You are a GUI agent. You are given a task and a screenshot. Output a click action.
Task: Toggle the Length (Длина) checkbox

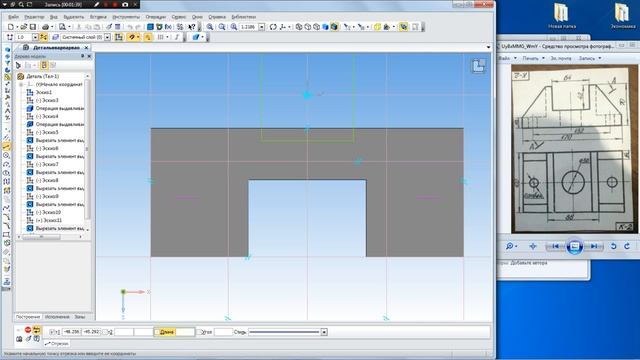157,332
